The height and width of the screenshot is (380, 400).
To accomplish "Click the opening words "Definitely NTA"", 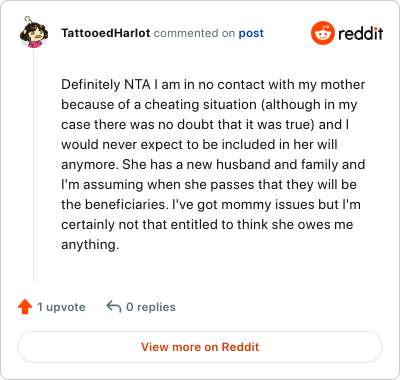I will 106,85.
